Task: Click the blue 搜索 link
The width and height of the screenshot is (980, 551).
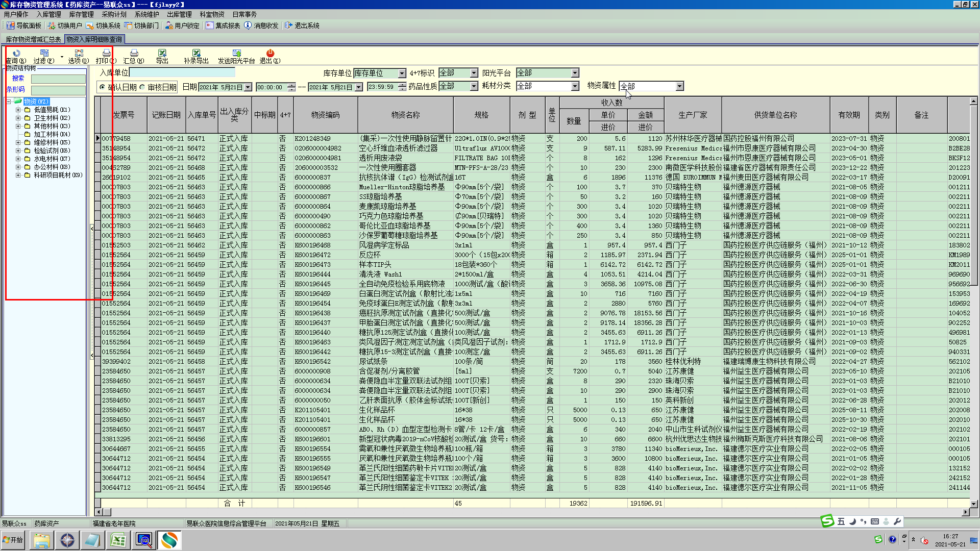Action: click(x=18, y=79)
